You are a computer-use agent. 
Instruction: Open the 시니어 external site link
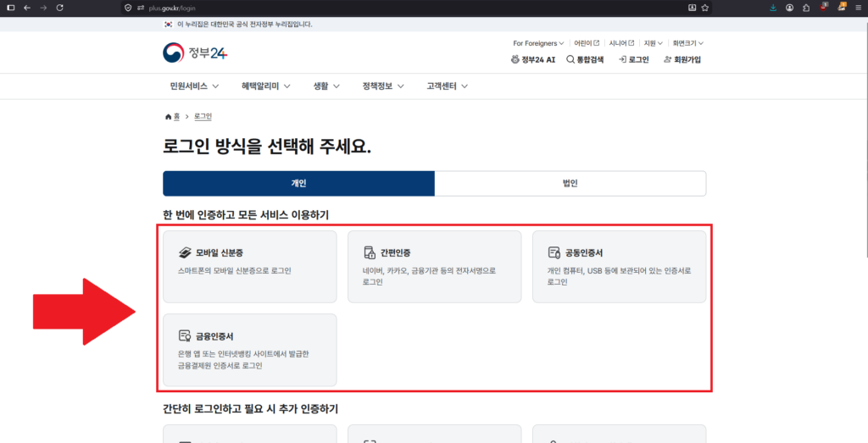[x=621, y=43]
